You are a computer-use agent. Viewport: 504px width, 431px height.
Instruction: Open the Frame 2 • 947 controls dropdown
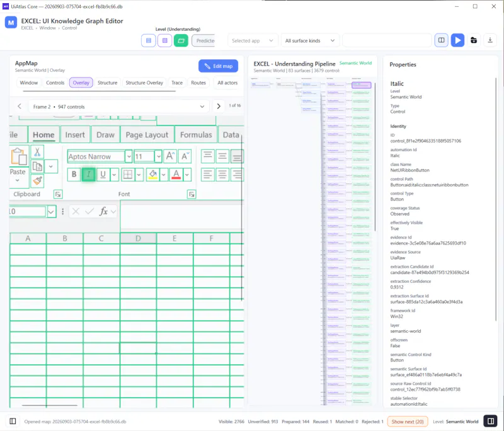tap(118, 106)
